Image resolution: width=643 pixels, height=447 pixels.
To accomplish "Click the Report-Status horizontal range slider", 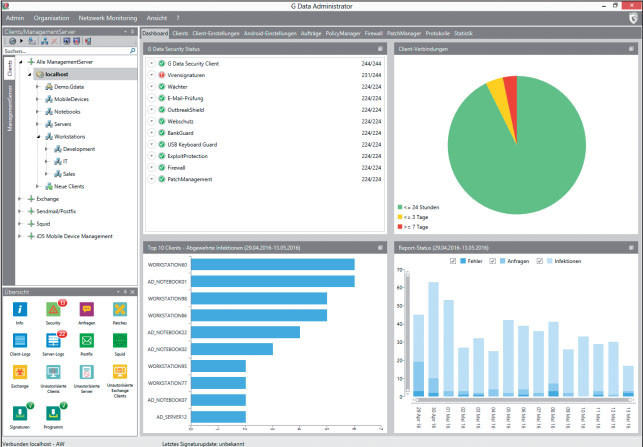I will click(524, 400).
